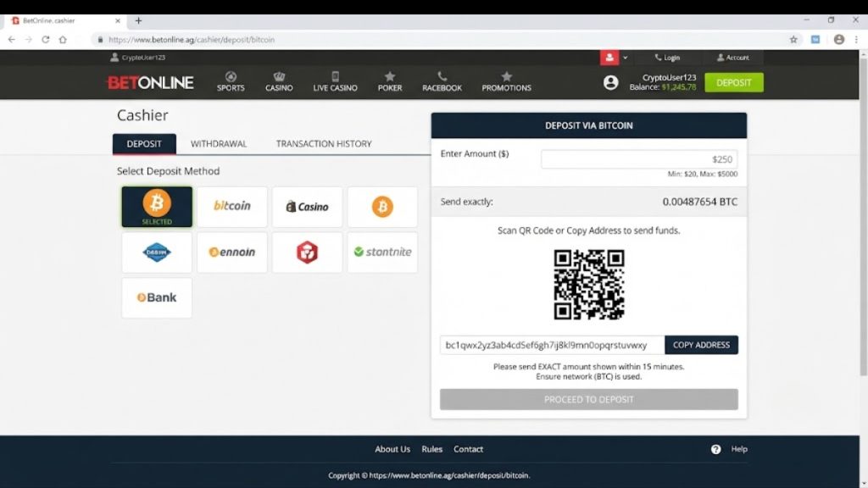Pick the orange round Bitcoin coin tile

point(382,207)
